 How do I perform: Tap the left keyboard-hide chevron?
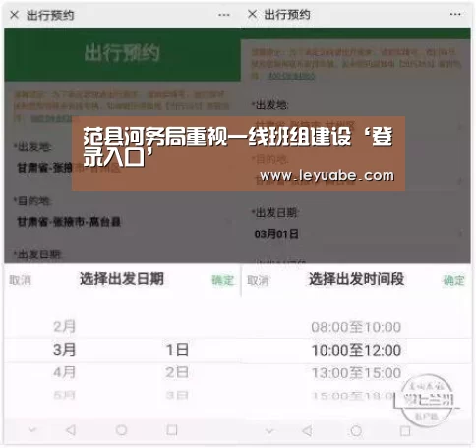32,429
